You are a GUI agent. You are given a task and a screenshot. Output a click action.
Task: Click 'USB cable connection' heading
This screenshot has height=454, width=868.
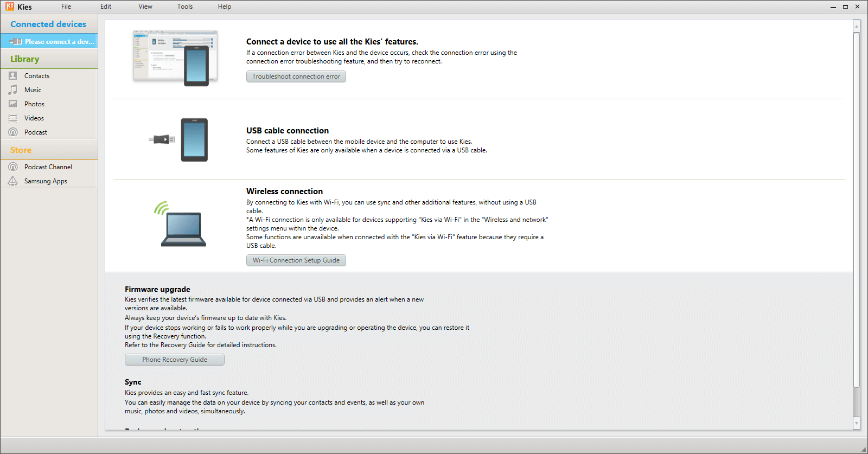pyautogui.click(x=288, y=131)
